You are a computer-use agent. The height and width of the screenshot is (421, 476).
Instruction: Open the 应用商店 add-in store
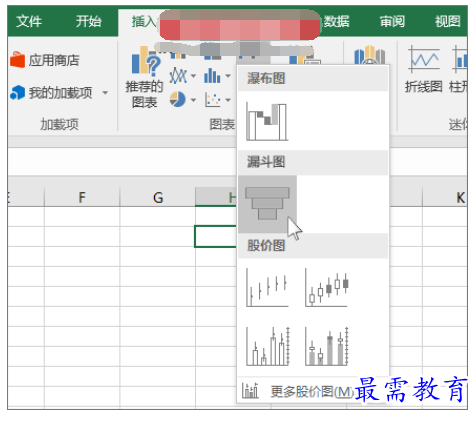[x=45, y=60]
